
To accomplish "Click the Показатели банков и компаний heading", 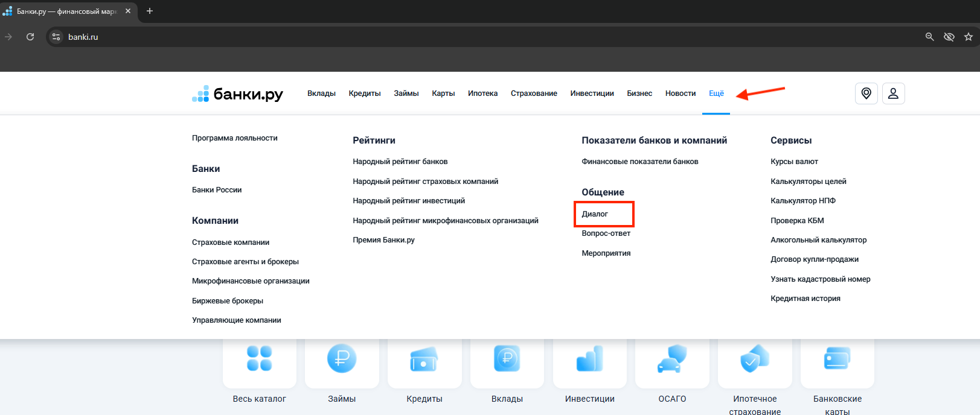I will [654, 141].
